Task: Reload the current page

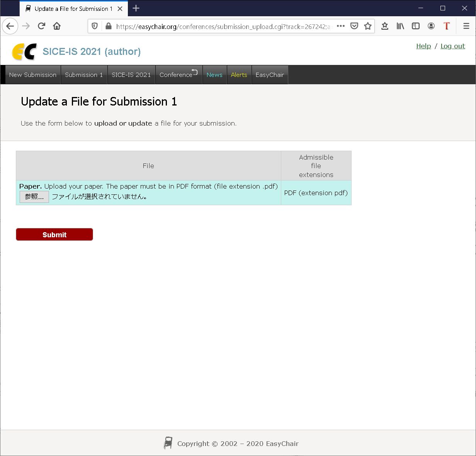Action: pyautogui.click(x=41, y=26)
